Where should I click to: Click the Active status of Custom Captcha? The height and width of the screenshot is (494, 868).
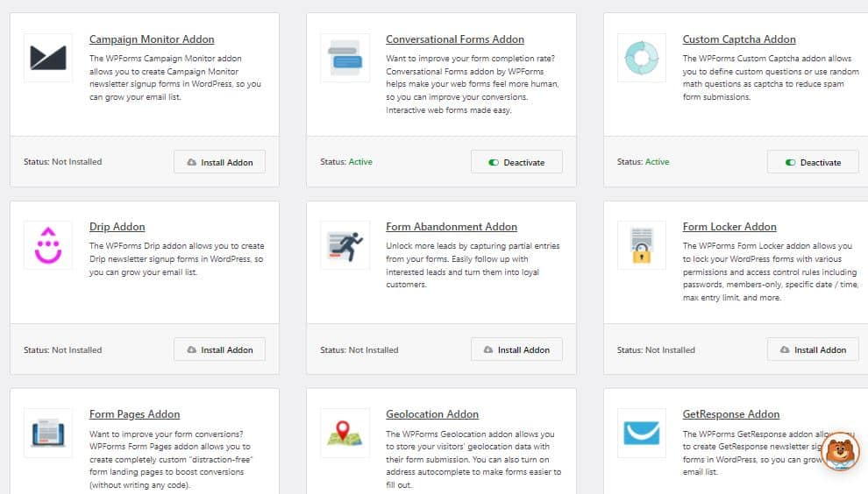(657, 162)
